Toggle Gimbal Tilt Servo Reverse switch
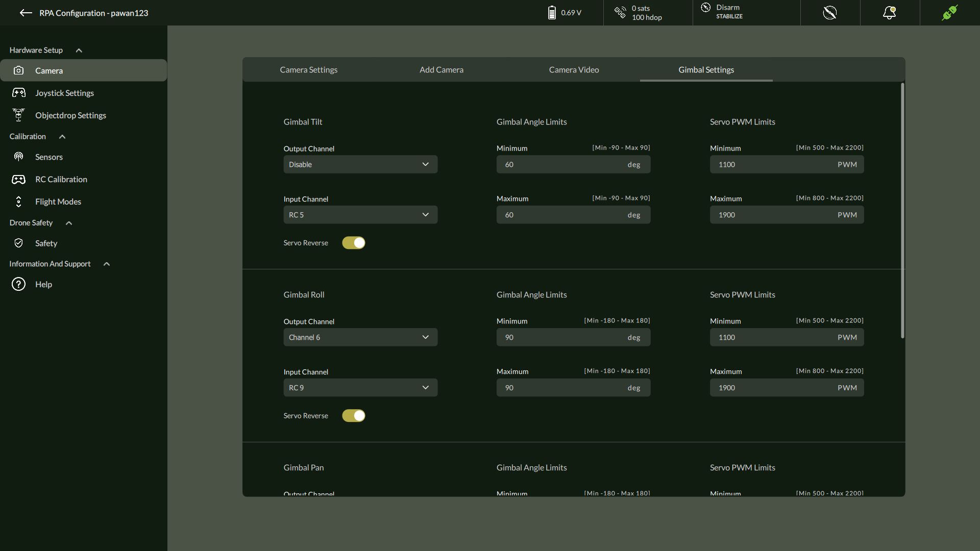The height and width of the screenshot is (551, 980). pyautogui.click(x=354, y=243)
